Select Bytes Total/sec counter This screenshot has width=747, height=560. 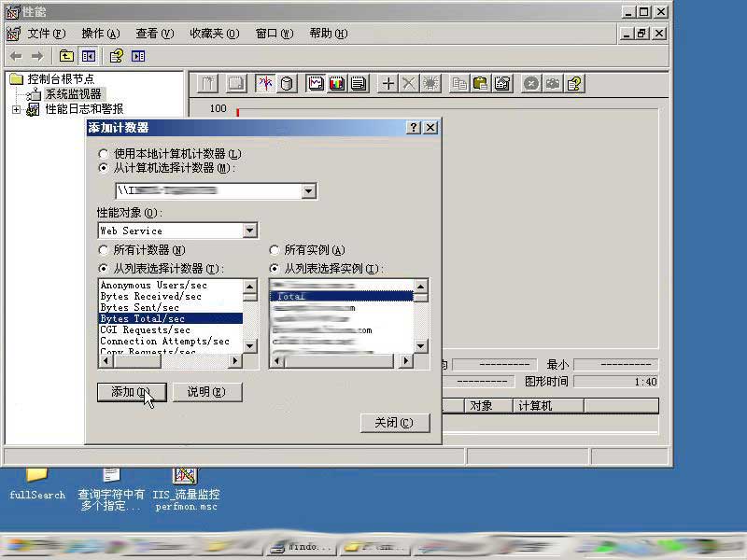click(171, 318)
